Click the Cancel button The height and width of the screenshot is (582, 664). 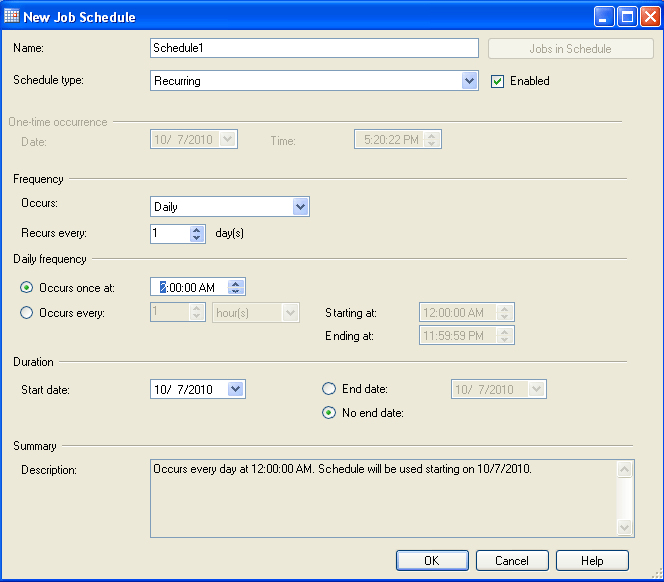click(x=512, y=560)
